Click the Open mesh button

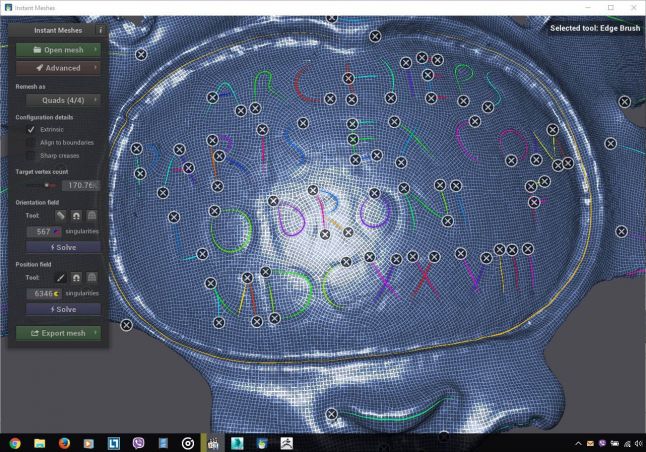58,49
